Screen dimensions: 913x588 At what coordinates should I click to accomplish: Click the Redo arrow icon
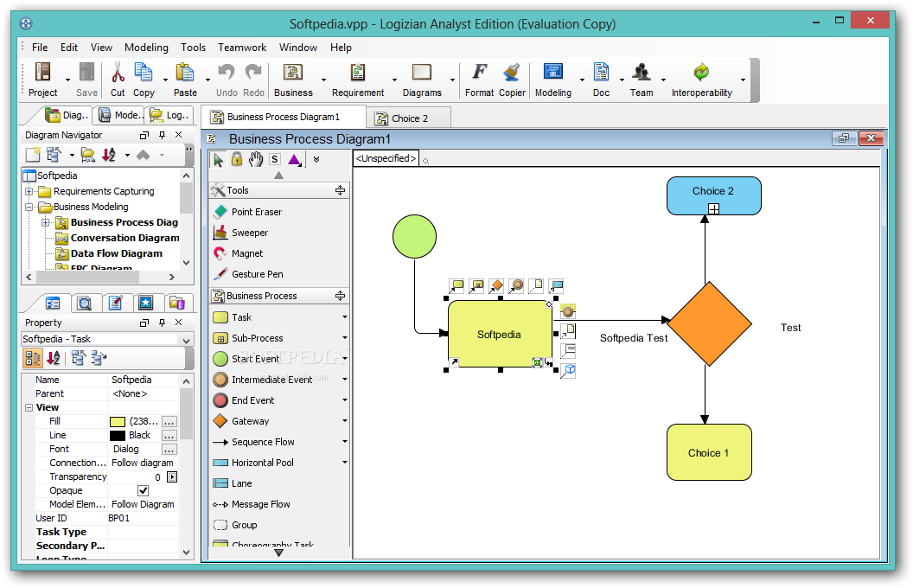point(253,73)
